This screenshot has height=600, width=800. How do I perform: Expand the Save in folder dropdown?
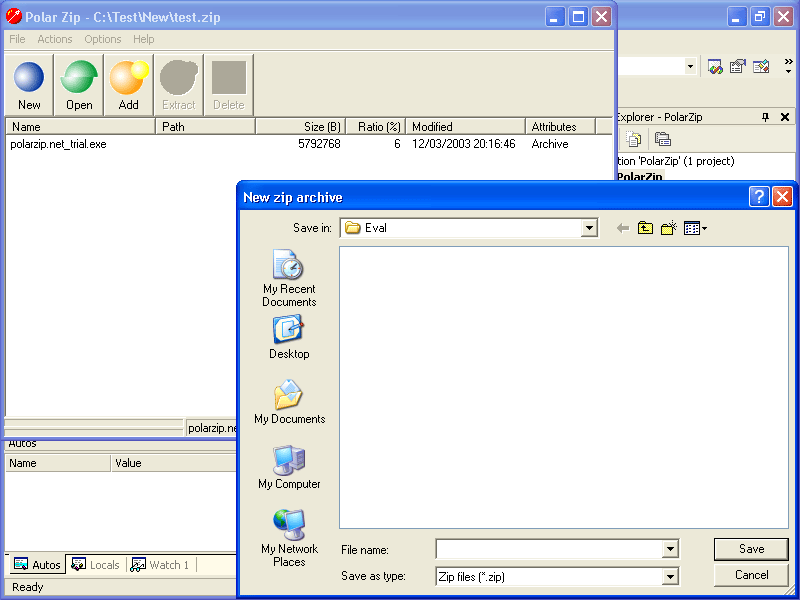pos(589,227)
